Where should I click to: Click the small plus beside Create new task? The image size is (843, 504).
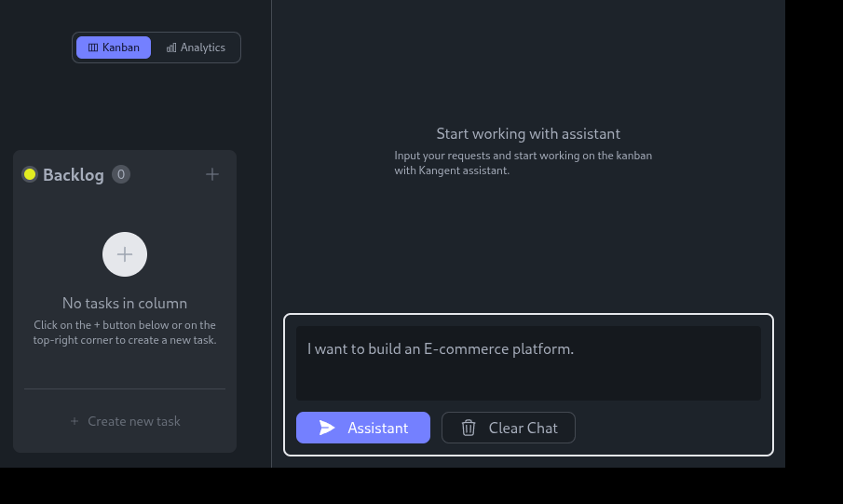point(75,421)
